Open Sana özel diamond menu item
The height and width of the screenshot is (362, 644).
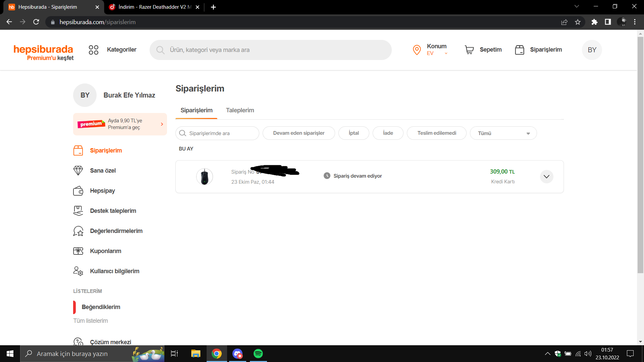tap(103, 171)
